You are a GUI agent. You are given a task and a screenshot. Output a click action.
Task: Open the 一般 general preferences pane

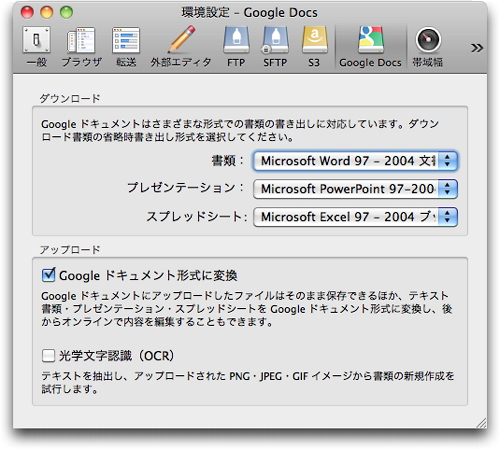click(x=37, y=47)
